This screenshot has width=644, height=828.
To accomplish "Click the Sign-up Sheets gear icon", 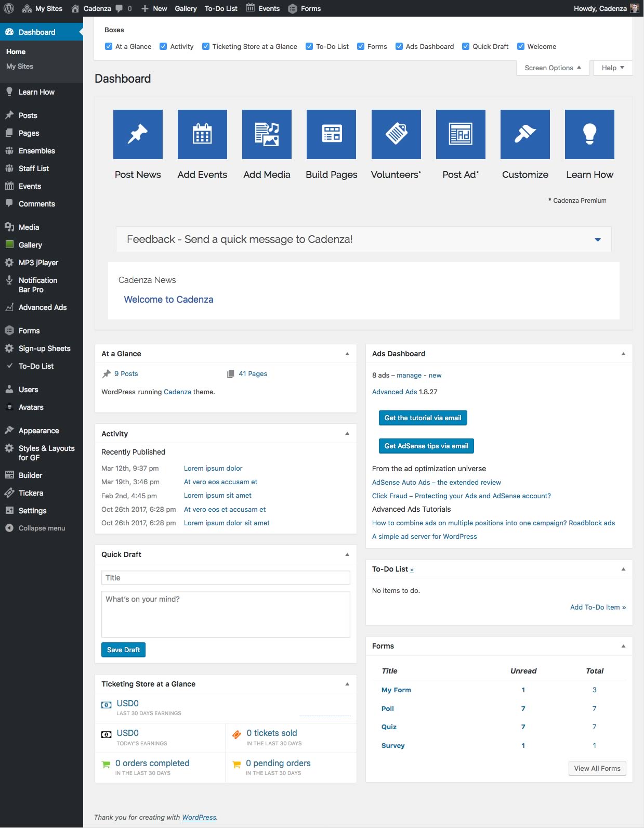I will (9, 348).
